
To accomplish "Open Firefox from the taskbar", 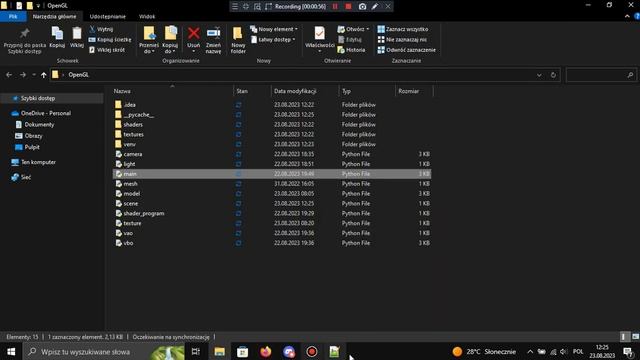I will pos(266,351).
